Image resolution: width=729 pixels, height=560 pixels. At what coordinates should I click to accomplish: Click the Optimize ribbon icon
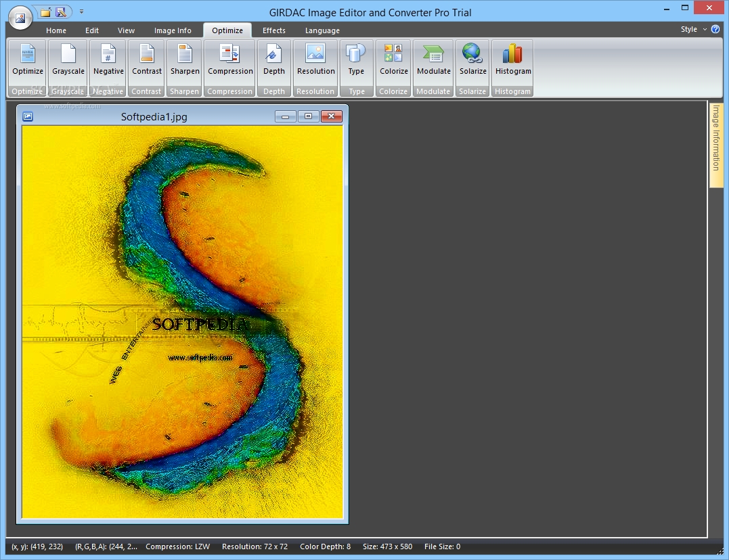(x=28, y=60)
